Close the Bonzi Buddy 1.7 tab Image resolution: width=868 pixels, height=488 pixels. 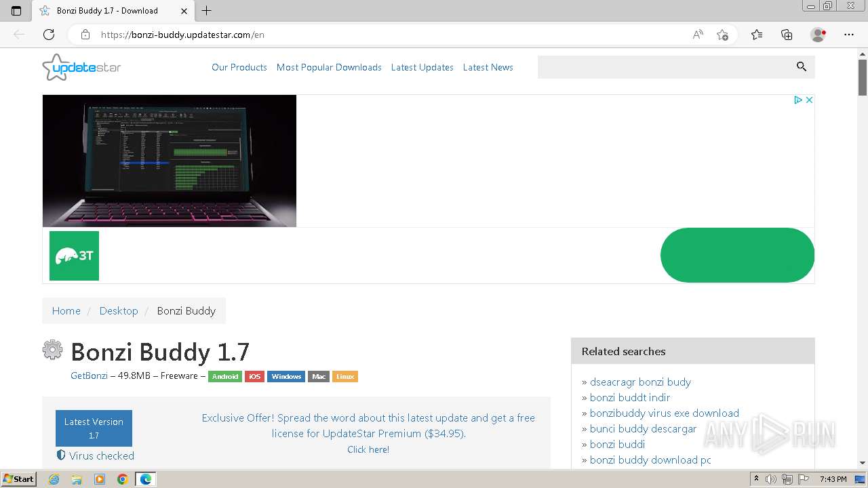184,11
